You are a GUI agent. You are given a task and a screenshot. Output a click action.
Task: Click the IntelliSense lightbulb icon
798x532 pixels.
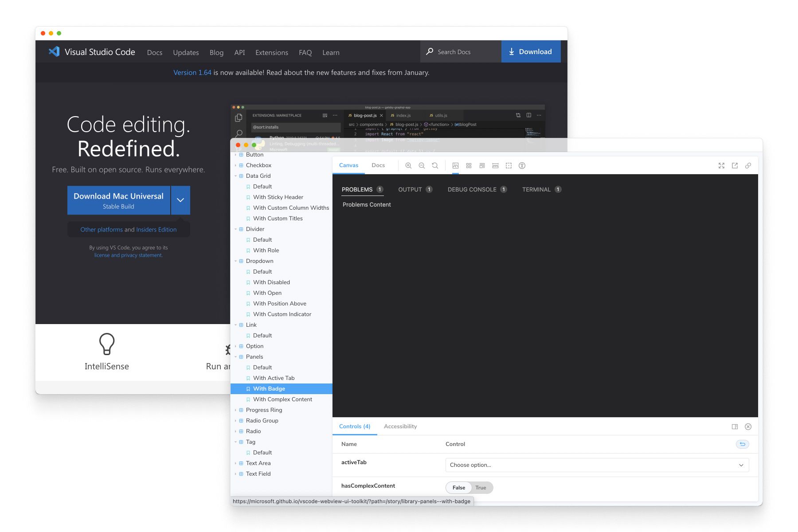click(x=106, y=344)
